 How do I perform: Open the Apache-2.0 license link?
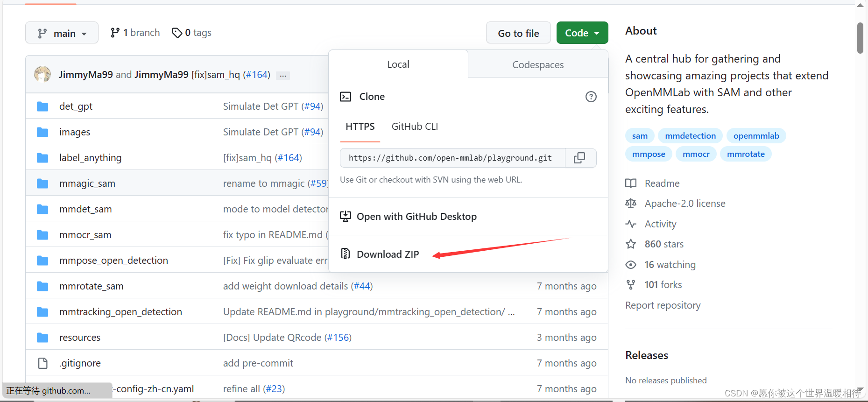pyautogui.click(x=676, y=204)
